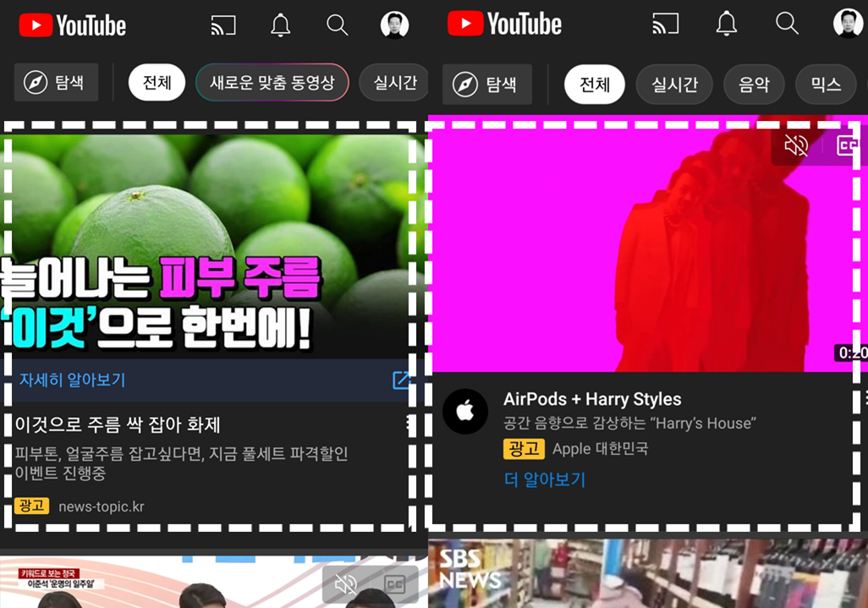Unmute the 키워드로 보는 정국 video
The width and height of the screenshot is (868, 608).
pos(345,584)
